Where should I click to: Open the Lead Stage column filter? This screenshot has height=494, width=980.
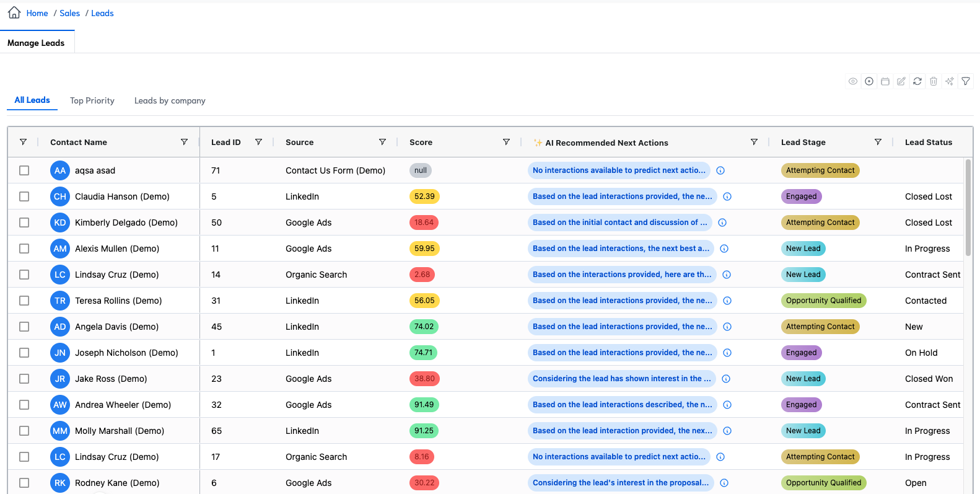click(878, 142)
